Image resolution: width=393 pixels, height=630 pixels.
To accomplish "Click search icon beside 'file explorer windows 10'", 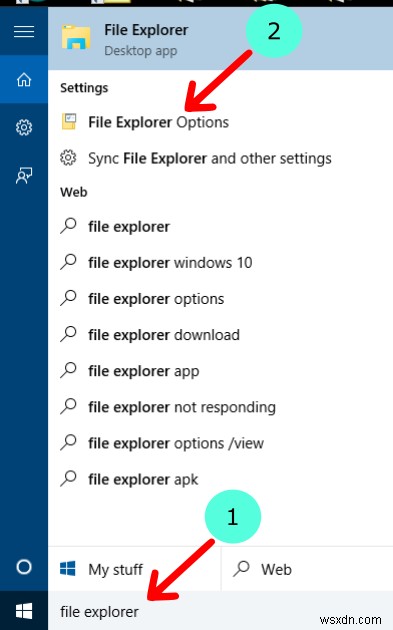I will coord(68,262).
